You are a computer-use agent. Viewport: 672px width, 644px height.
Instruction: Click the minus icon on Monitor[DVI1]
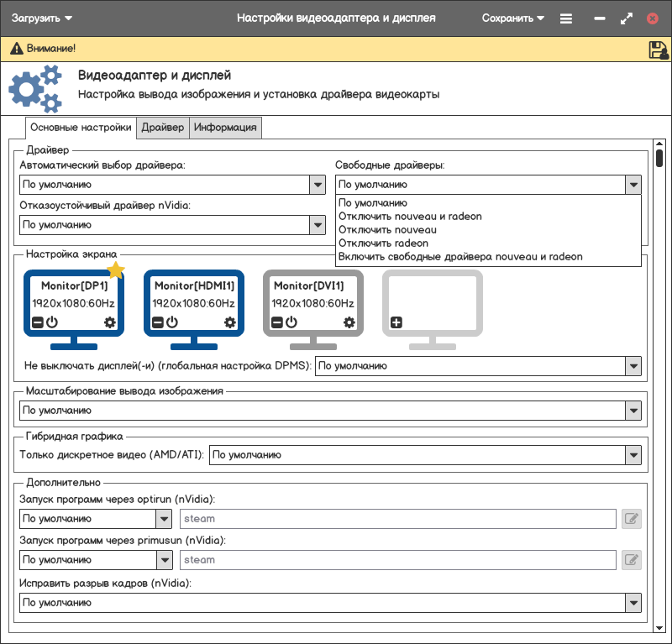(x=276, y=322)
